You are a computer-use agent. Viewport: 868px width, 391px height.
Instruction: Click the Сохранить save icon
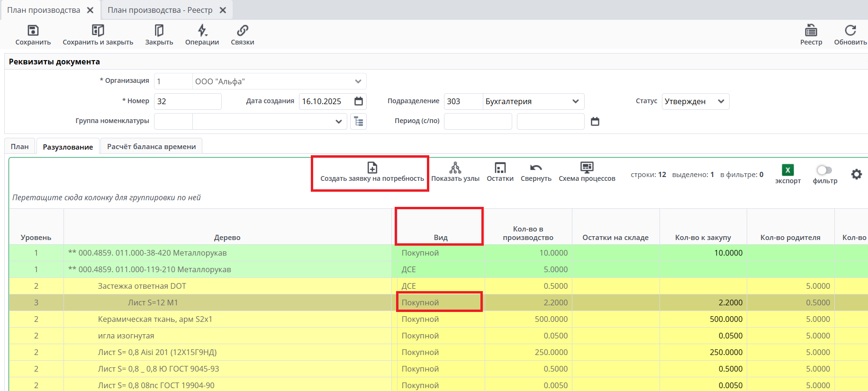33,31
